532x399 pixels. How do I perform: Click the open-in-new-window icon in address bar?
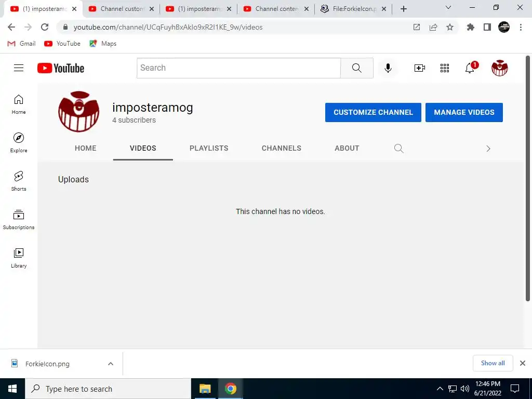[x=417, y=27]
